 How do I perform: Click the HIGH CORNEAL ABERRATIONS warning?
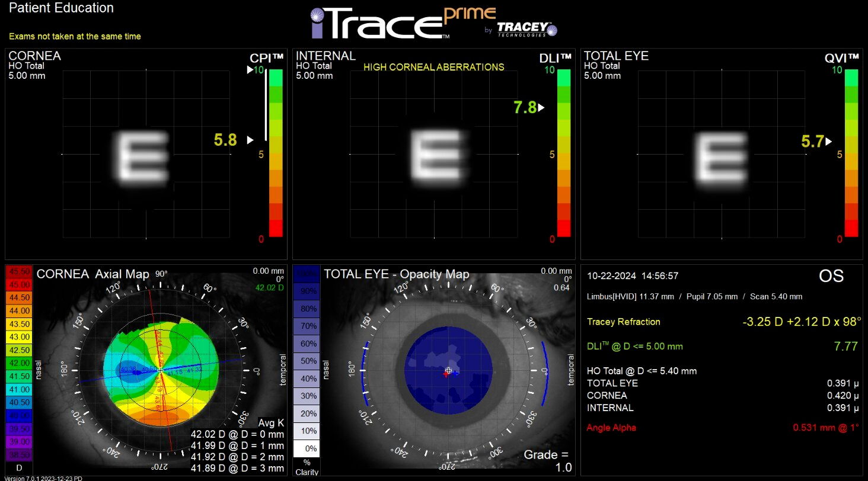pos(433,67)
